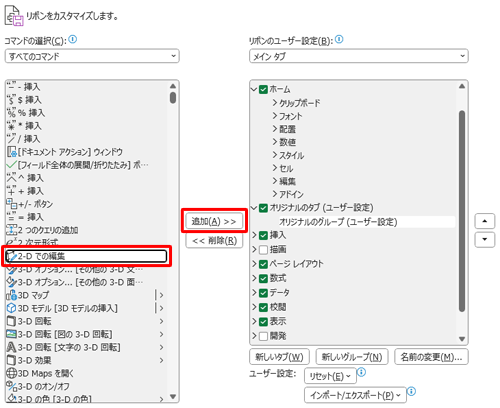500x408 pixels.
Task: Click info icon beside コマンドの選択 label
Action: 73,39
